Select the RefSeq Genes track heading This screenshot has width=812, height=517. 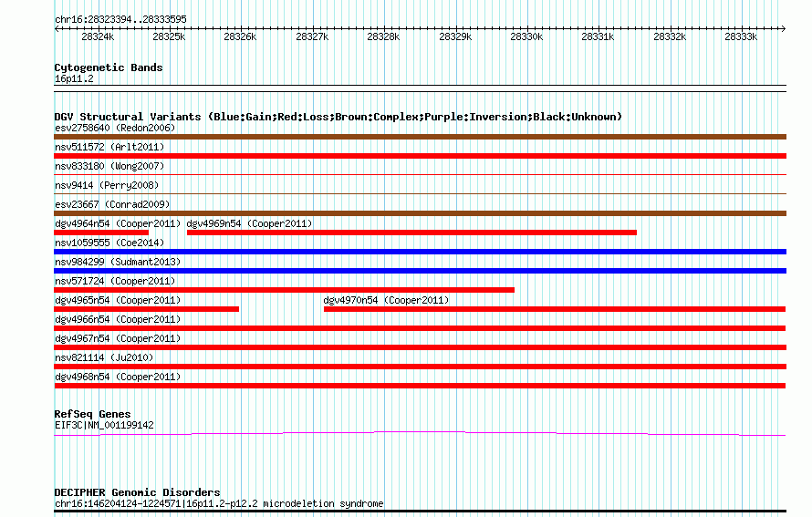coord(93,414)
